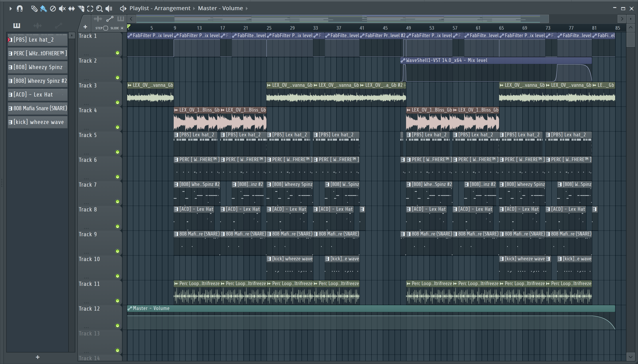Image resolution: width=638 pixels, height=364 pixels.
Task: Select the Slice tool
Action: tap(81, 9)
